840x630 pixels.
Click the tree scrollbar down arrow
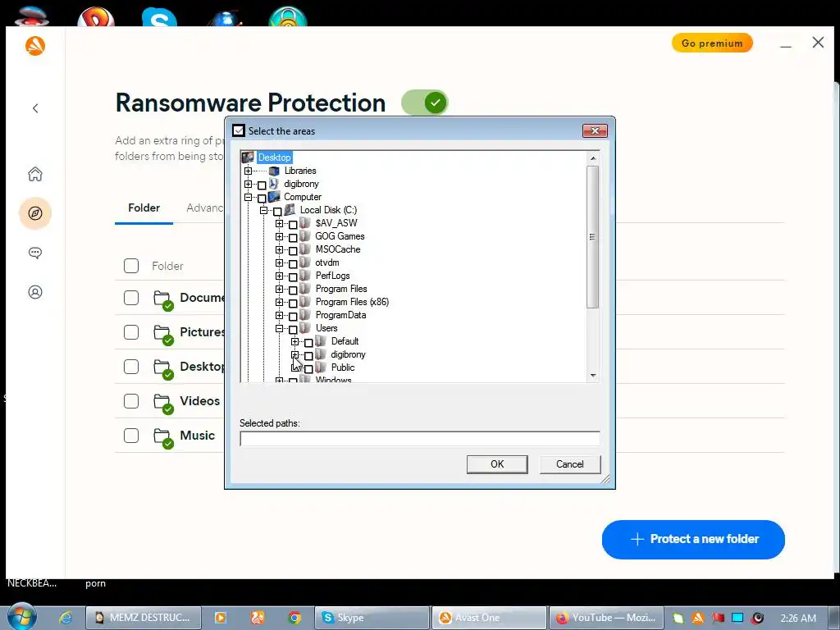[x=593, y=376]
